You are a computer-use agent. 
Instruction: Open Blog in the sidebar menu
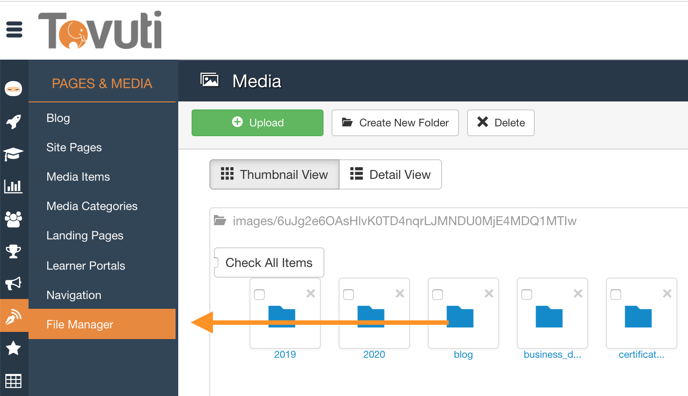58,118
